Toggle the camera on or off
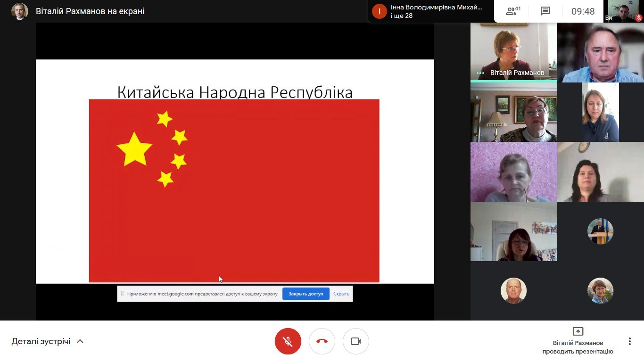 pyautogui.click(x=356, y=341)
